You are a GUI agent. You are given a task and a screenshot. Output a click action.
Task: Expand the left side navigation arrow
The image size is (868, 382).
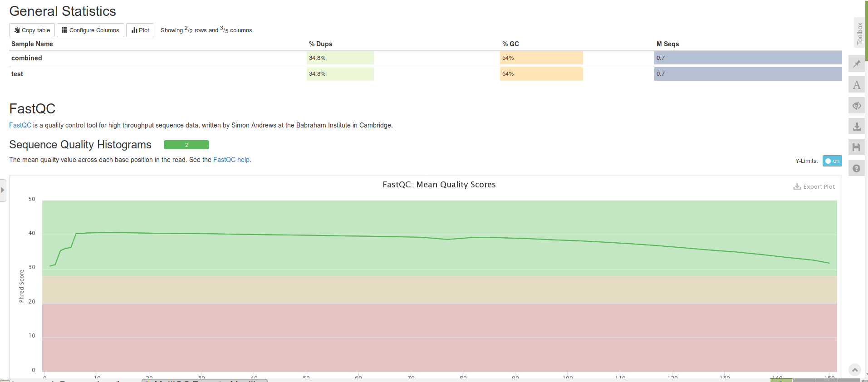click(3, 190)
